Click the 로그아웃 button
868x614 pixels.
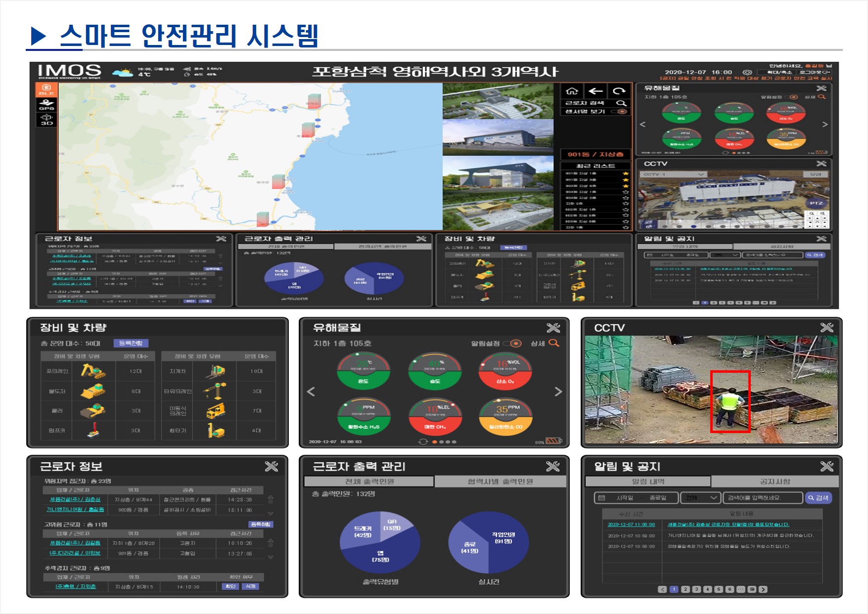coord(815,72)
